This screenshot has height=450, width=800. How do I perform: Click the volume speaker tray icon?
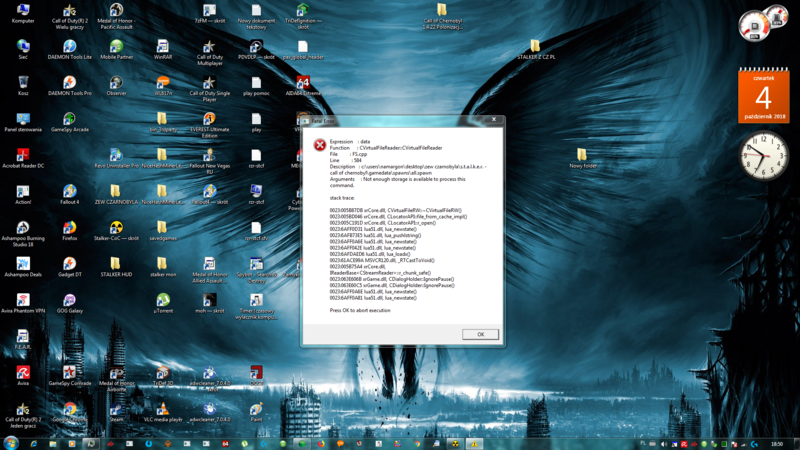click(x=664, y=444)
